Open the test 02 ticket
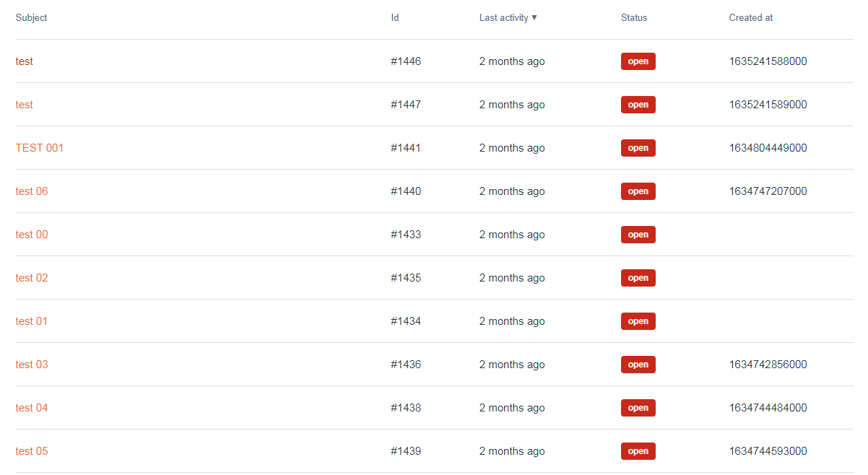 [32, 278]
